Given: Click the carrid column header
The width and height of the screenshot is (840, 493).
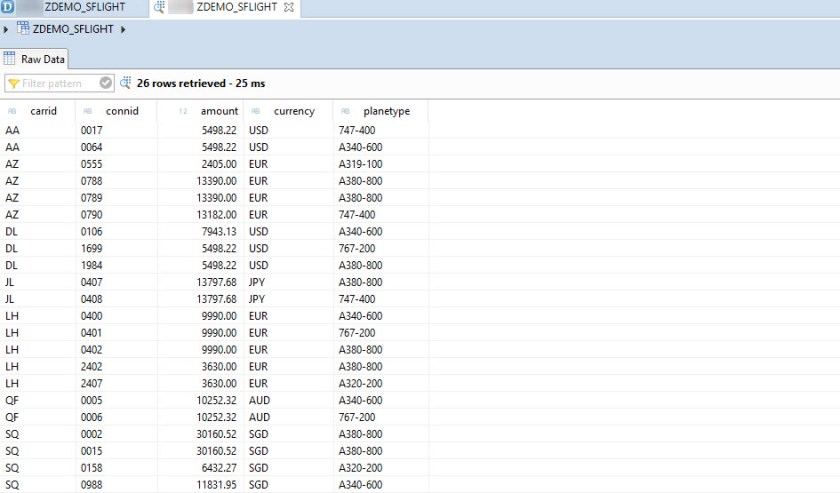Looking at the screenshot, I should (x=43, y=111).
